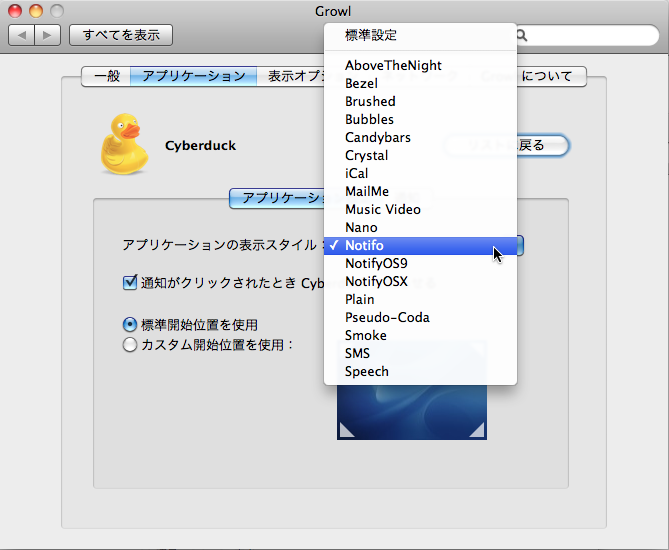Choose Bubbles style option
This screenshot has width=669, height=550.
(420, 119)
